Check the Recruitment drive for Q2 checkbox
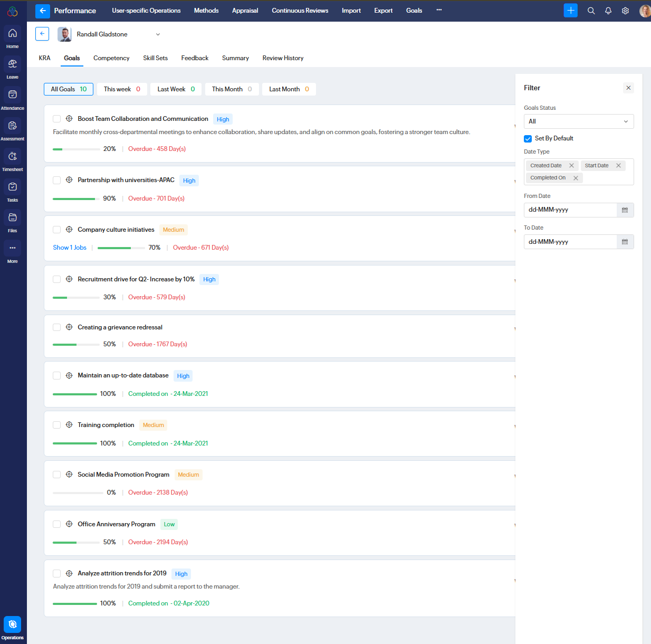651x644 pixels. pos(56,279)
